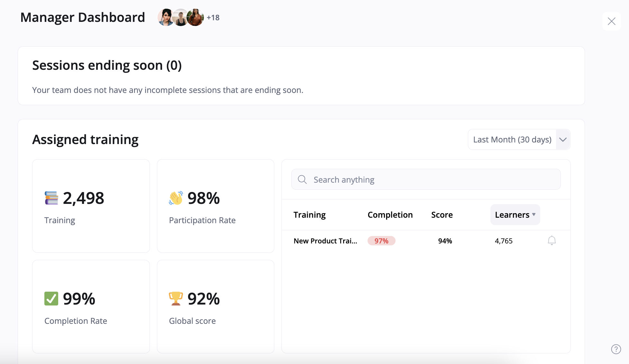629x364 pixels.
Task: Click the first team member avatar
Action: pyautogui.click(x=166, y=17)
